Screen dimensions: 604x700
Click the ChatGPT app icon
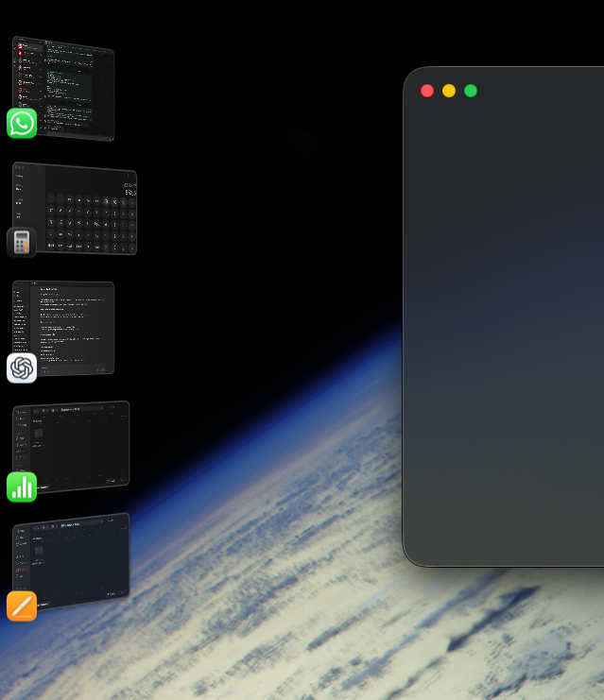pyautogui.click(x=22, y=367)
